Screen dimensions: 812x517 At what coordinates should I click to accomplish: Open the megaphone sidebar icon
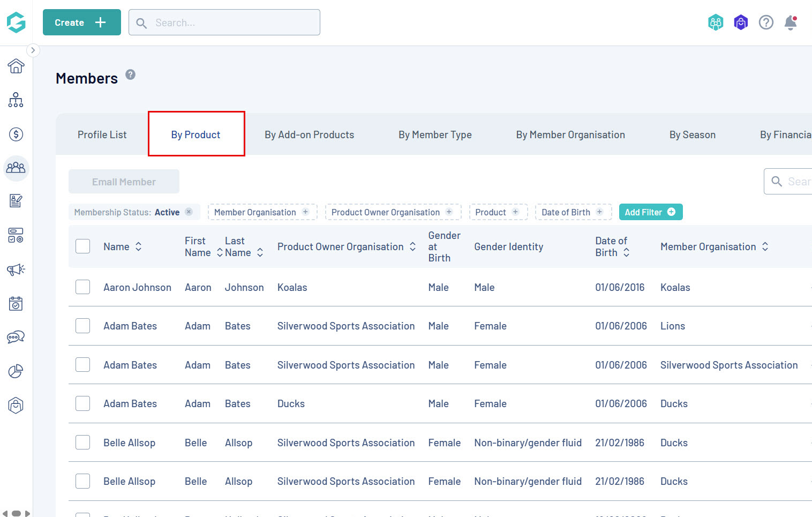pyautogui.click(x=16, y=269)
